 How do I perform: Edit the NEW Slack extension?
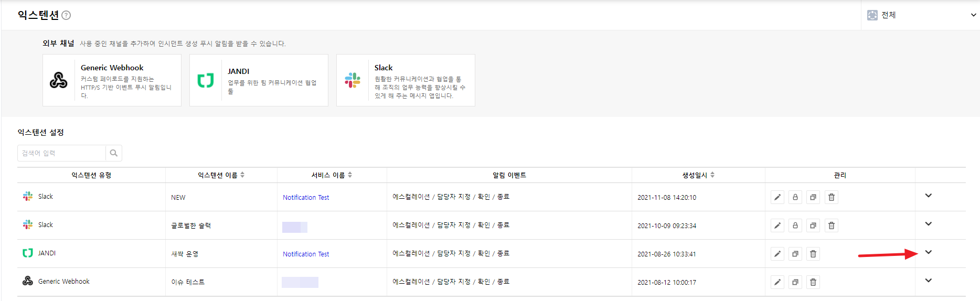click(x=777, y=197)
